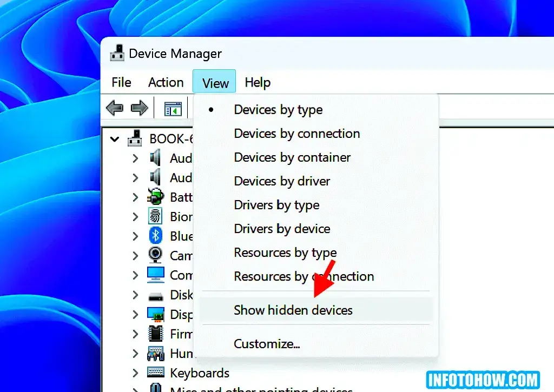This screenshot has height=392, width=554.
Task: Select the Keyboards tree label
Action: point(200,373)
